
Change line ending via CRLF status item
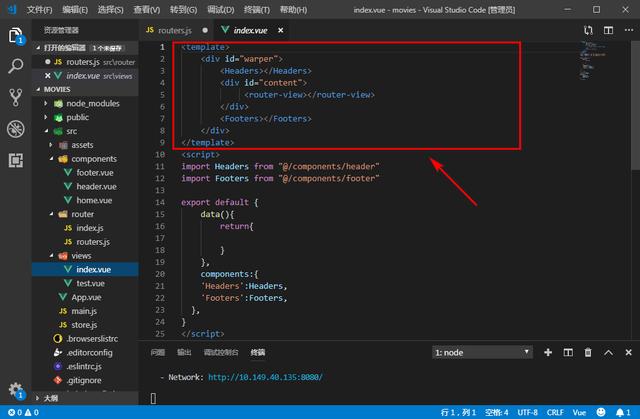coord(555,412)
